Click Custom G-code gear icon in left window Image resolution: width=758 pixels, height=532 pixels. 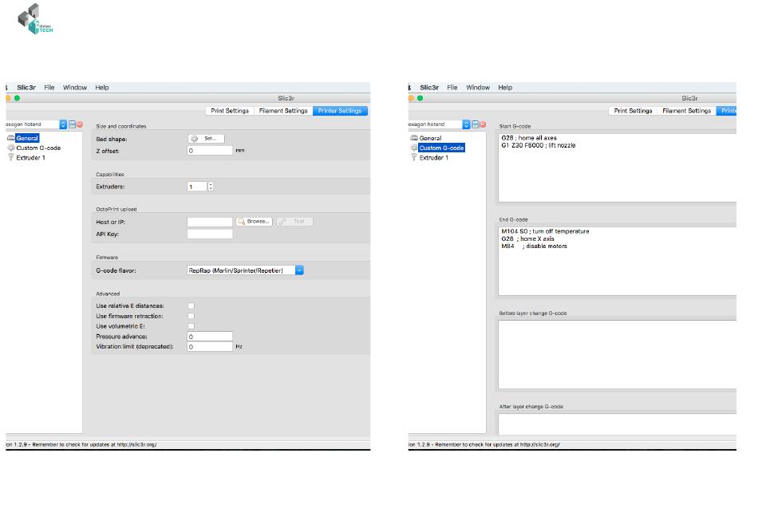(x=10, y=148)
